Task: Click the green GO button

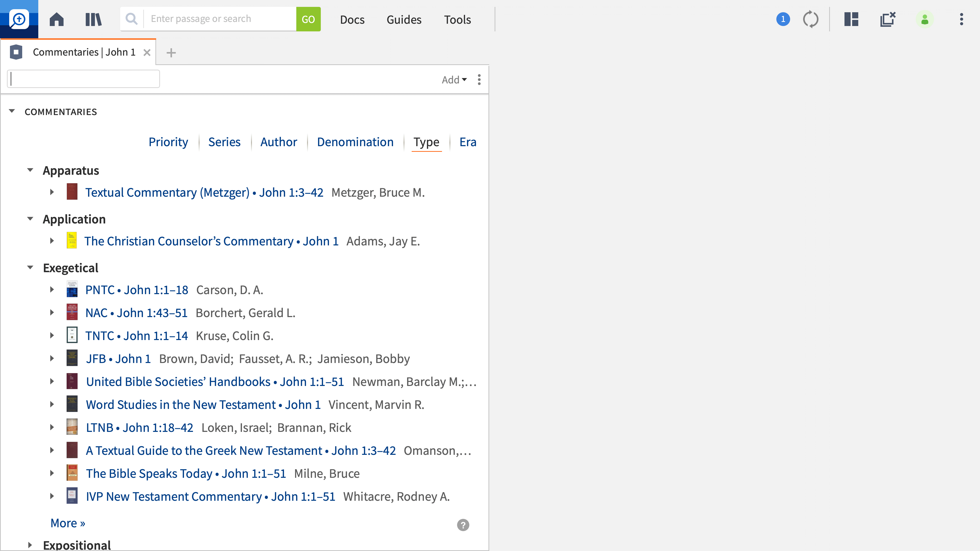Action: click(x=308, y=19)
